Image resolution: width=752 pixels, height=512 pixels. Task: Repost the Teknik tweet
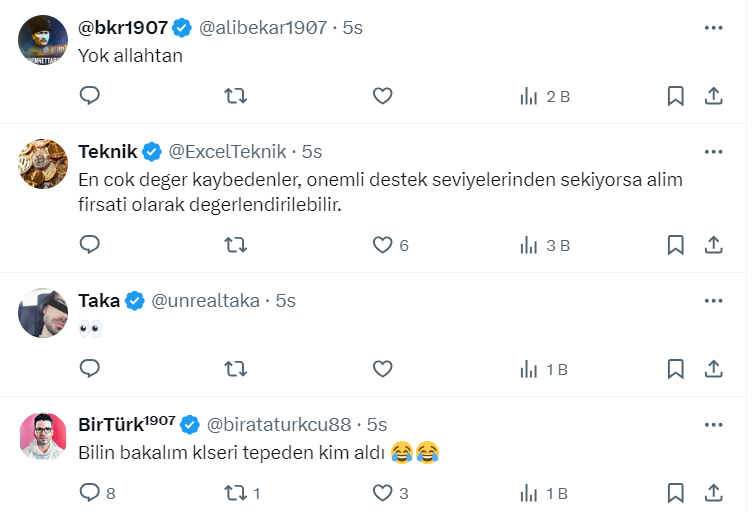pos(235,245)
